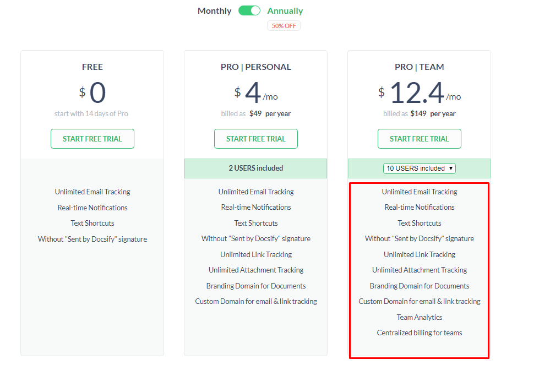The image size is (550, 392).
Task: Select the Annually billing label
Action: 285,11
